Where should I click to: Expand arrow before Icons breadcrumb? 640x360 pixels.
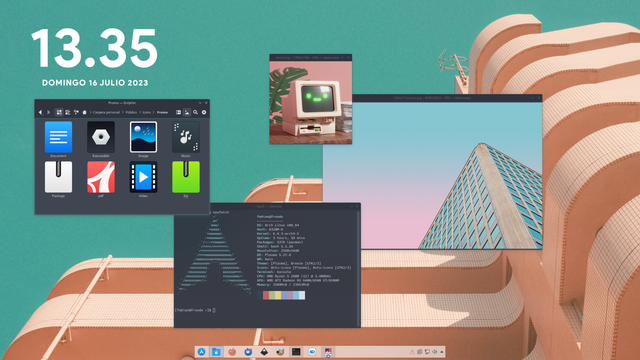tap(140, 112)
